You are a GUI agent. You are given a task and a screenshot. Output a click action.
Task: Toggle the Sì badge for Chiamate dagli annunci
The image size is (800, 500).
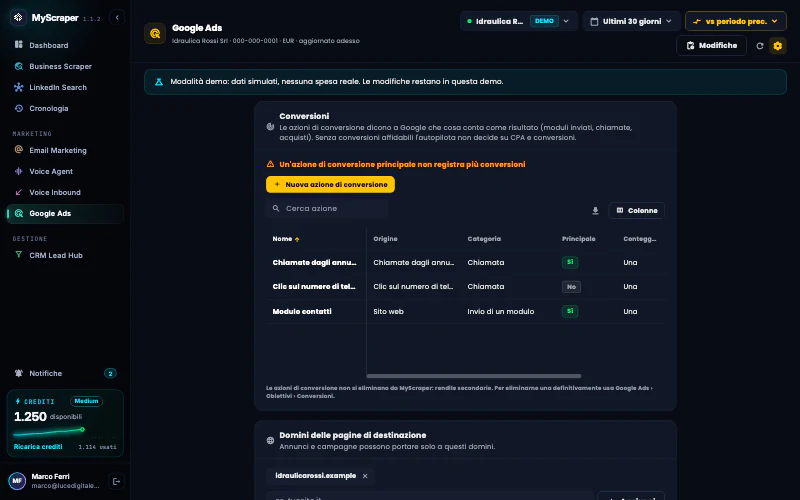[x=570, y=262]
